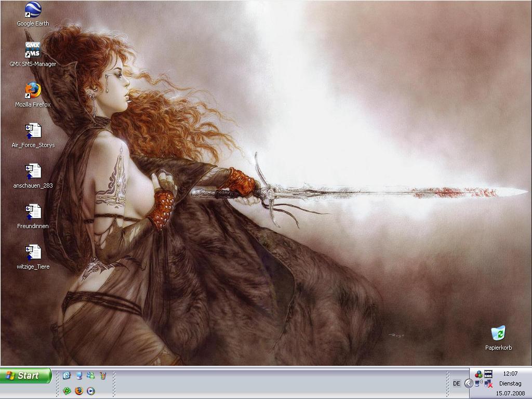Click the green ICQ flower Quick Launch icon
This screenshot has width=532, height=399.
67,391
